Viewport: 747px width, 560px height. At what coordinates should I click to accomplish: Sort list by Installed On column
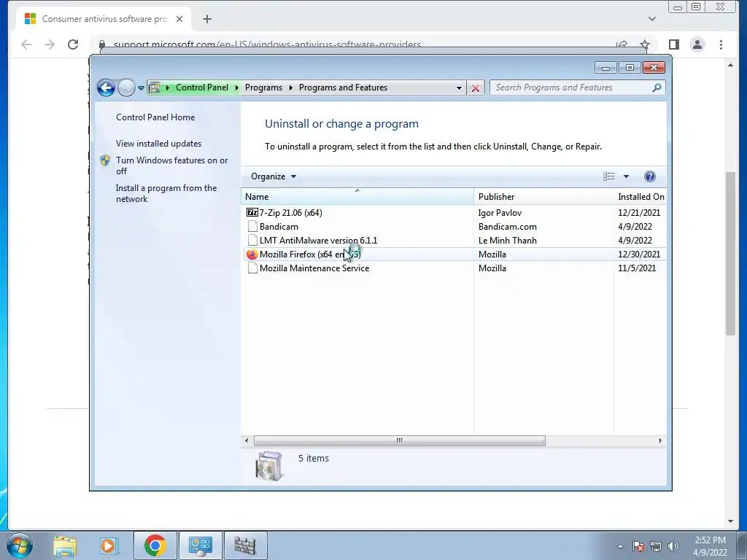pos(640,197)
